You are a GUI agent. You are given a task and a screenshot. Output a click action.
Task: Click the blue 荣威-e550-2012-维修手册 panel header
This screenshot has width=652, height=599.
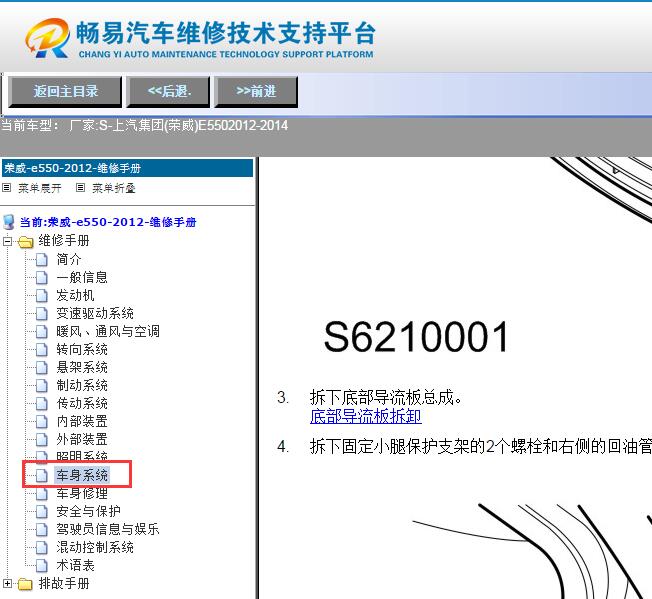pyautogui.click(x=127, y=168)
